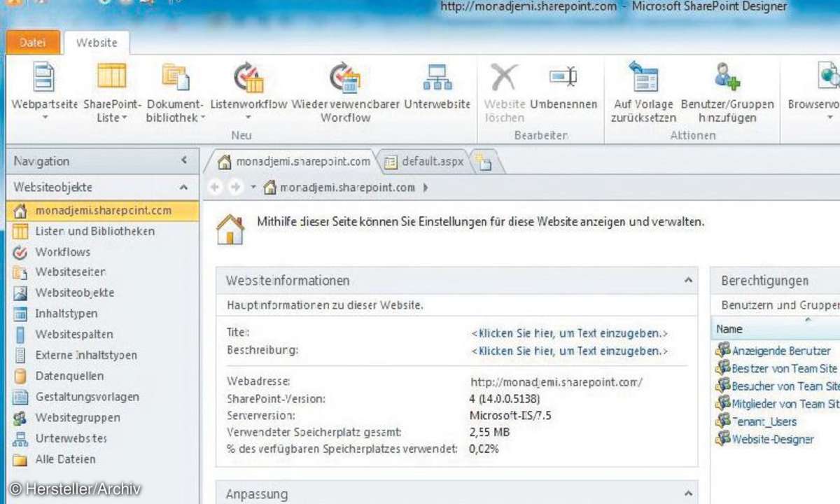Click the Website löschen icon

pos(504,77)
